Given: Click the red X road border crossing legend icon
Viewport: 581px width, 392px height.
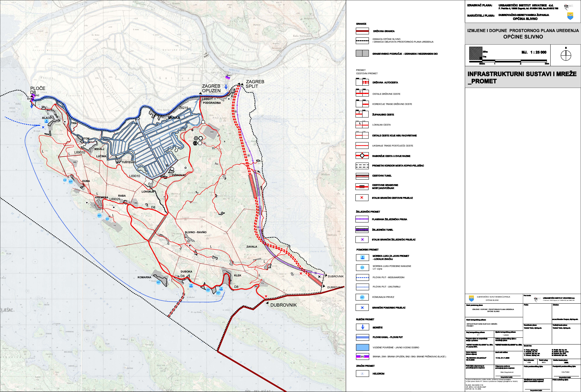Looking at the screenshot, I should coord(362,198).
